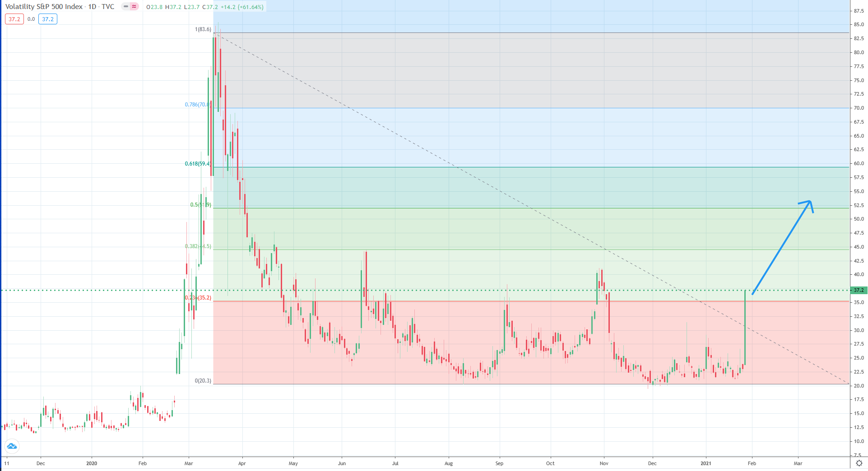Click the spread value 0.0 between prices
Image resolution: width=868 pixels, height=471 pixels.
pos(31,19)
